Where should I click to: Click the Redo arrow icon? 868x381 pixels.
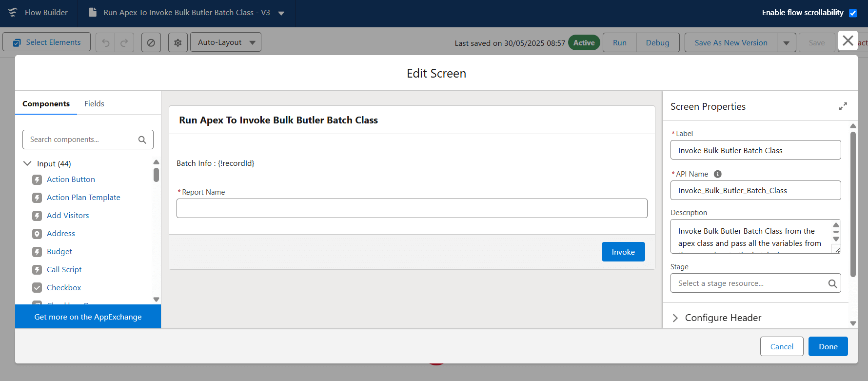coord(124,43)
